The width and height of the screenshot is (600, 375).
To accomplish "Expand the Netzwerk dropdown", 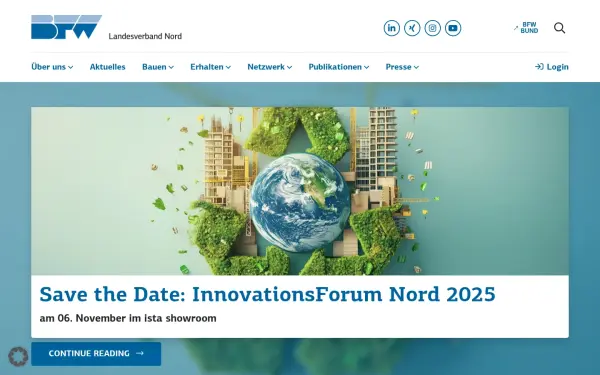I will [x=270, y=67].
